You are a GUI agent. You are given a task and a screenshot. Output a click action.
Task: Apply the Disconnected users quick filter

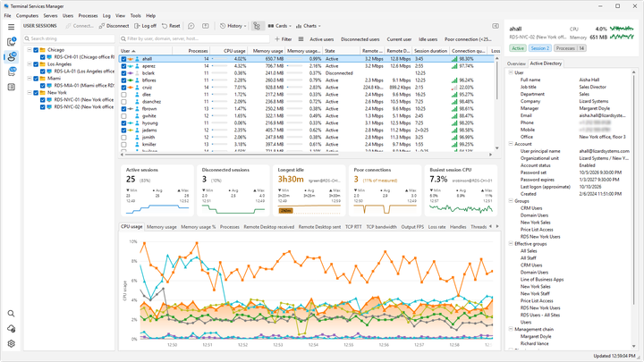click(x=360, y=39)
